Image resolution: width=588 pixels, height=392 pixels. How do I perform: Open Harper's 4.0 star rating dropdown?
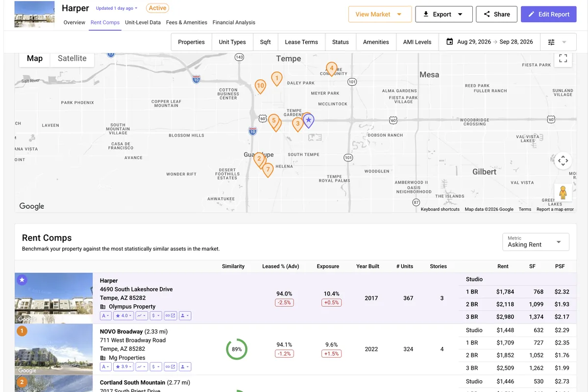124,316
